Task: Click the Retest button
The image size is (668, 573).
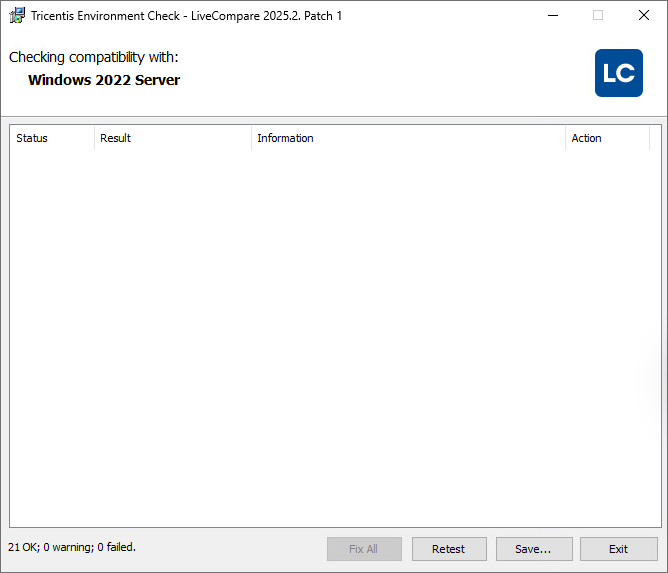Action: [449, 549]
